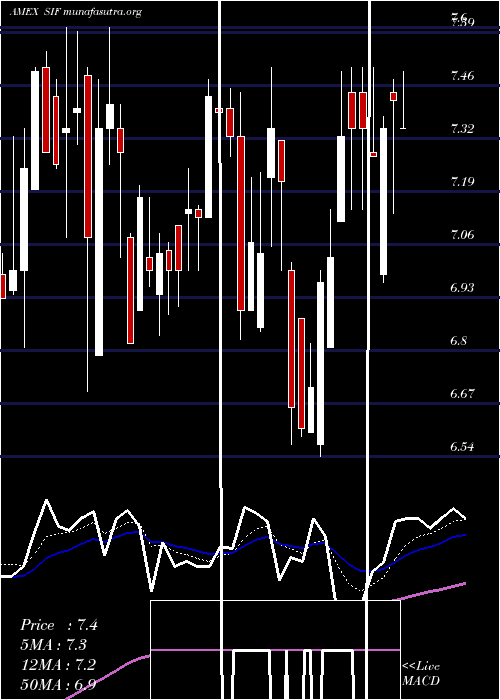Select the 7.19 price axis label
This screenshot has height=700, width=500.
(462, 182)
